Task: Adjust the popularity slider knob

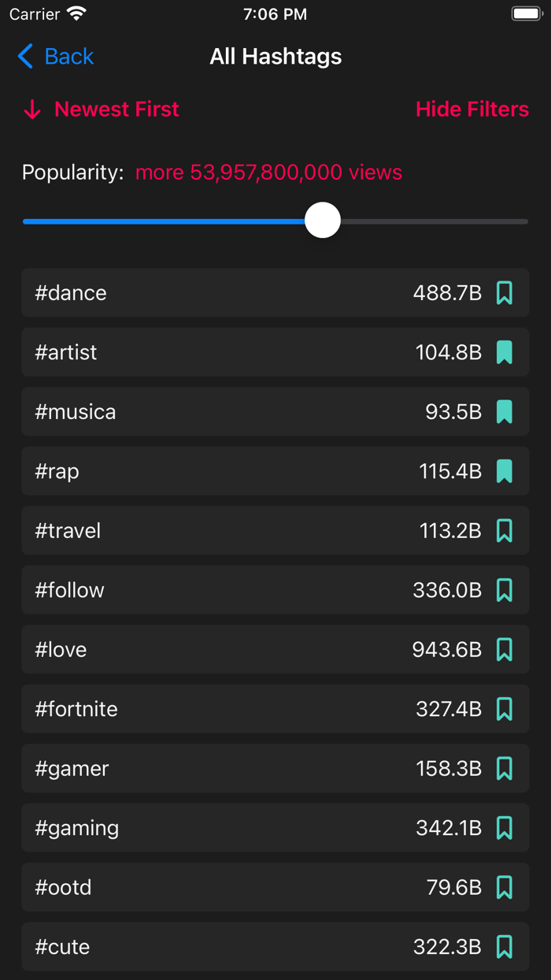Action: (x=323, y=221)
